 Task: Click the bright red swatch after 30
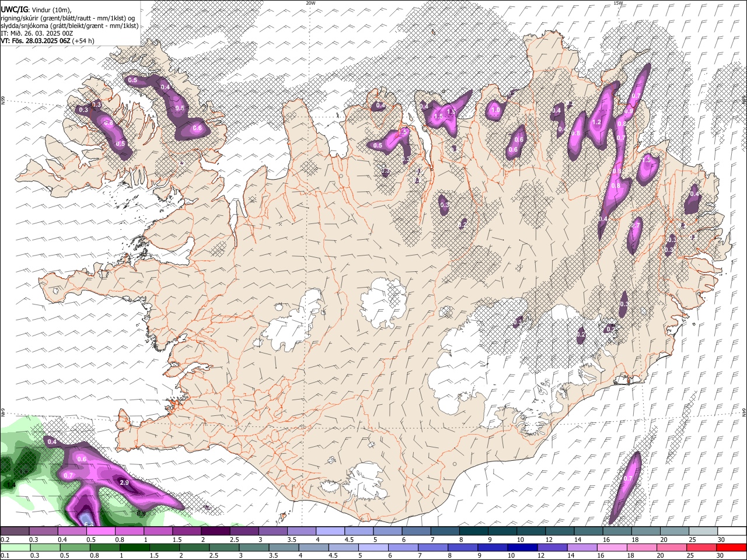[x=732, y=548]
